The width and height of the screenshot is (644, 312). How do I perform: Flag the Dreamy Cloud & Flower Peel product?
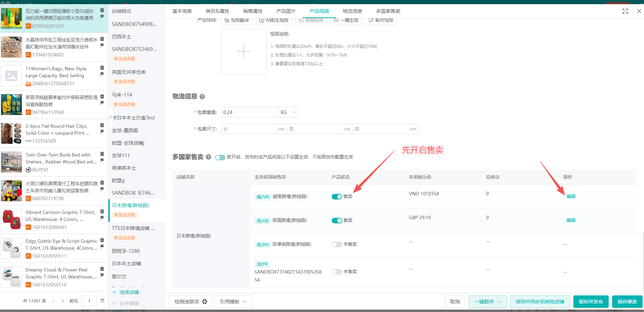(x=102, y=275)
